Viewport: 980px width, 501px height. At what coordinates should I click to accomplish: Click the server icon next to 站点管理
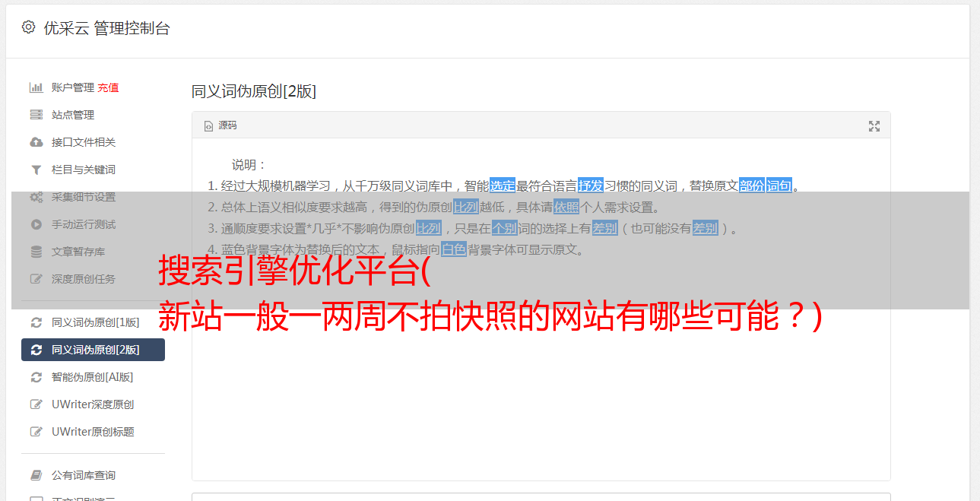tap(36, 115)
